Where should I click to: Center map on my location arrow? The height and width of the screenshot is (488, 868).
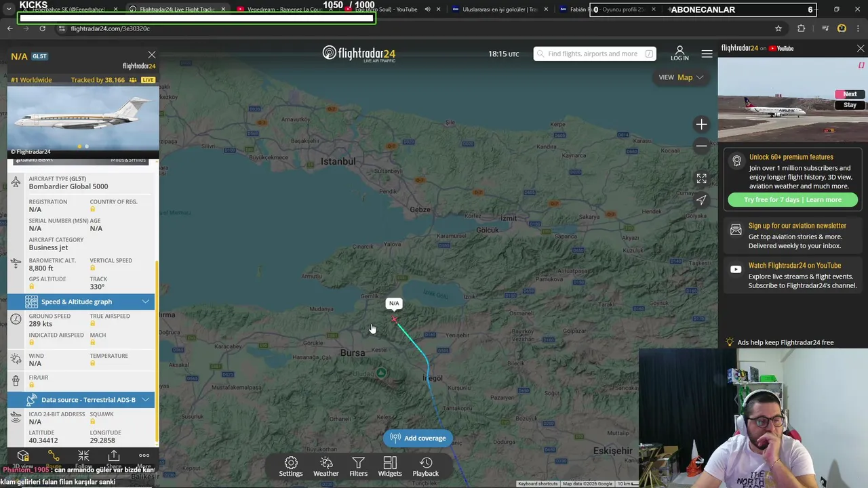pos(701,200)
